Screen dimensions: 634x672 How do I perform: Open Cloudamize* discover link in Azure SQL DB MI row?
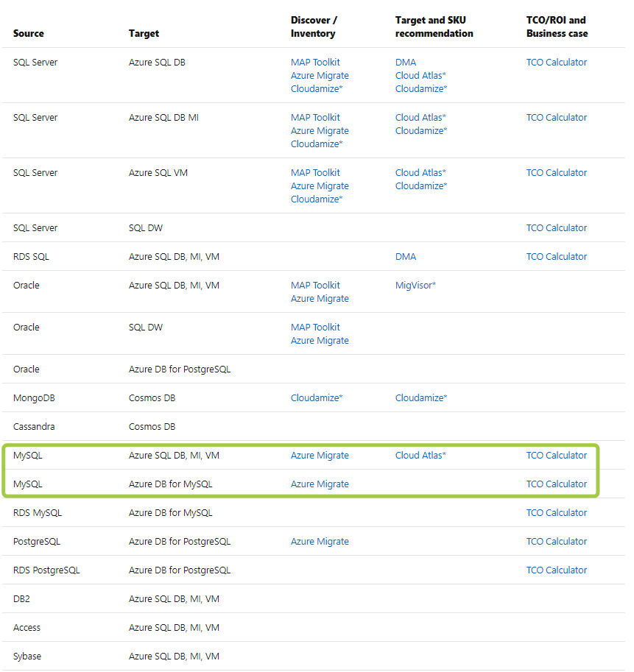pos(317,144)
